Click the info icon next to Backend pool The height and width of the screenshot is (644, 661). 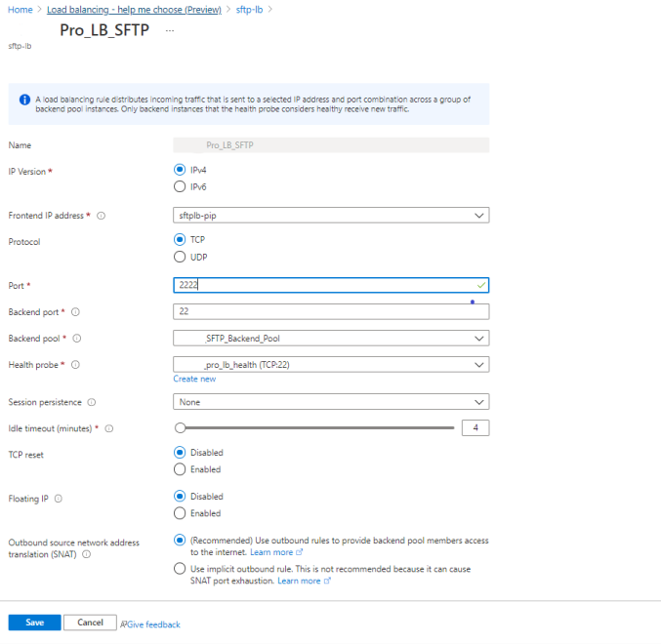pos(76,339)
